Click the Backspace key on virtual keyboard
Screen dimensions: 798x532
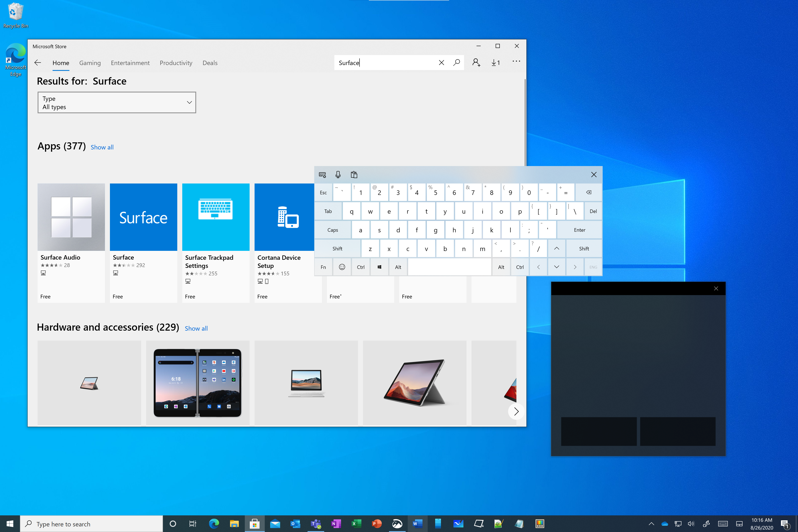(x=588, y=192)
